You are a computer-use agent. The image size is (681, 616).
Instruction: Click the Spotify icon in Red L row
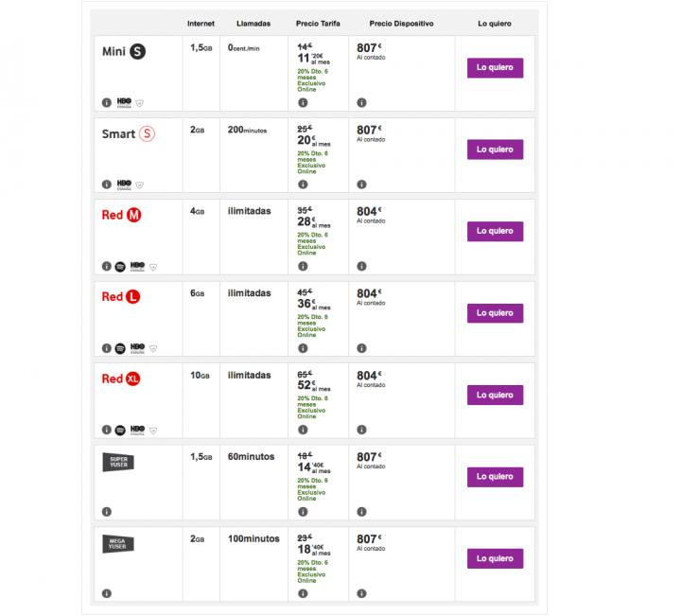coord(120,348)
